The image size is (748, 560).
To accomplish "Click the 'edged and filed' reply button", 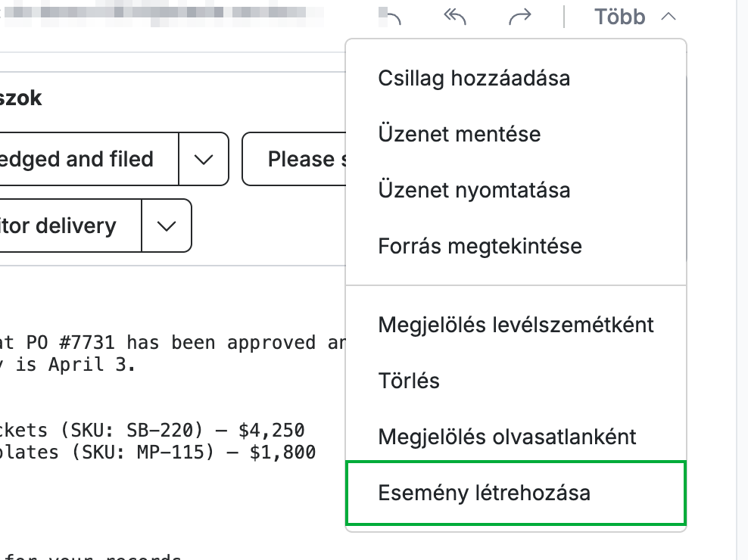I will pyautogui.click(x=89, y=160).
